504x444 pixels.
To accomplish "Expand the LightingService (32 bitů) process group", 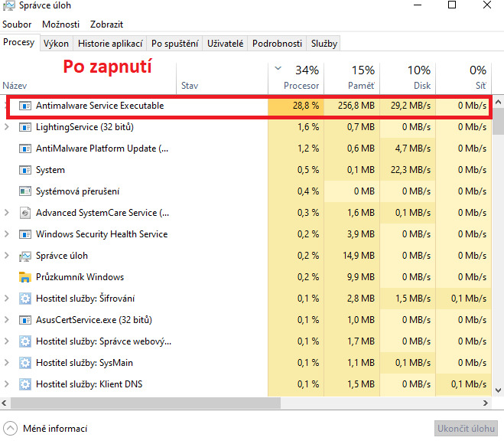I will (7, 127).
